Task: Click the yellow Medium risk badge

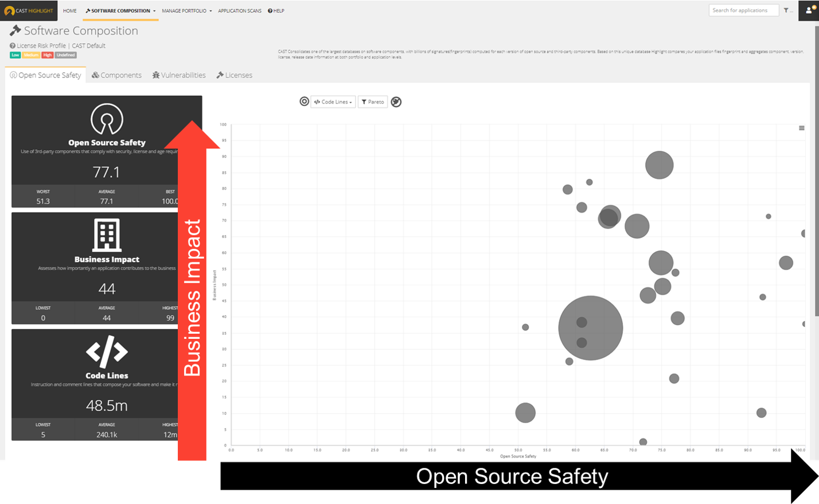Action: pos(31,55)
